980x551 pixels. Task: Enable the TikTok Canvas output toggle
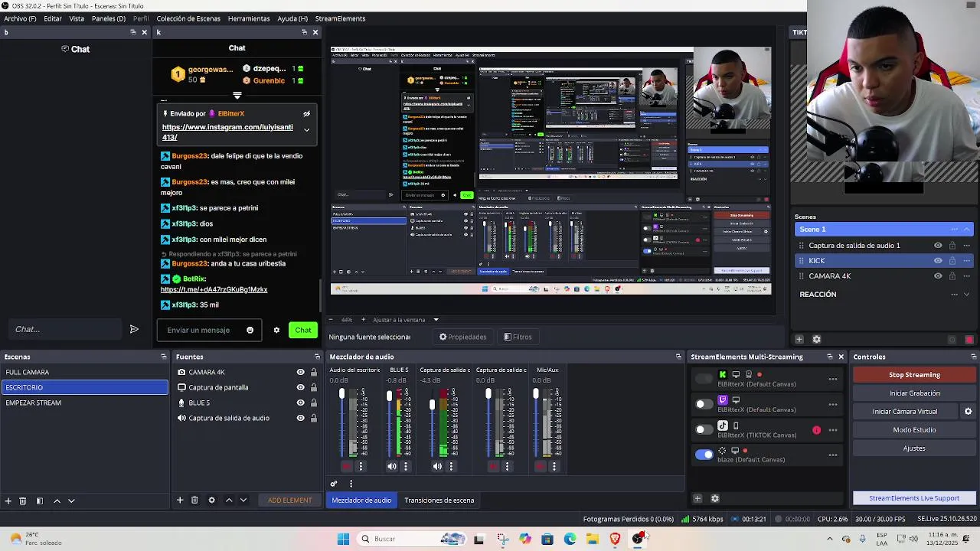704,430
